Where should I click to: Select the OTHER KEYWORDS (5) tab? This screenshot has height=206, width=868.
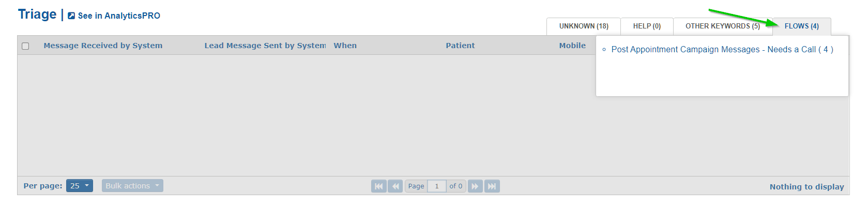point(723,26)
